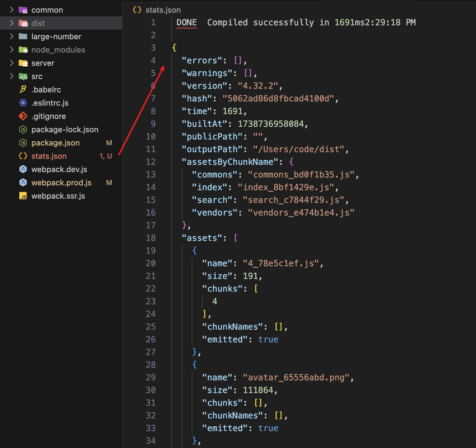Click the size value 191
The image size is (476, 448).
250,276
